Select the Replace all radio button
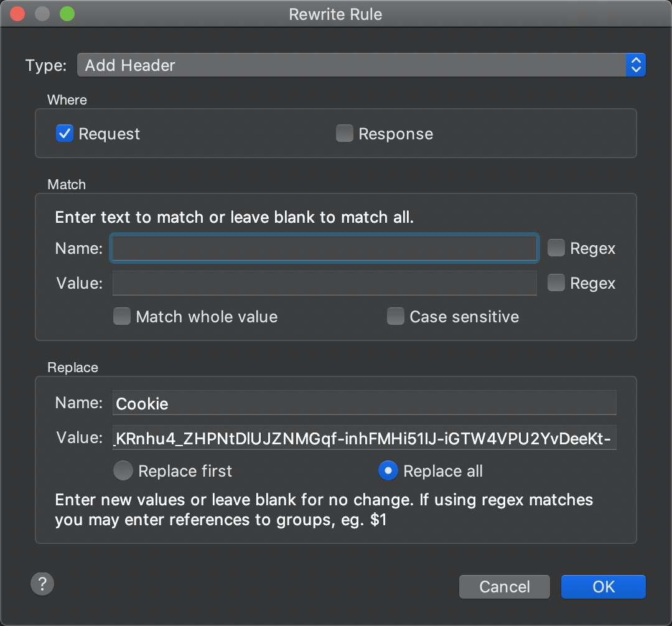The width and height of the screenshot is (672, 626). [388, 470]
